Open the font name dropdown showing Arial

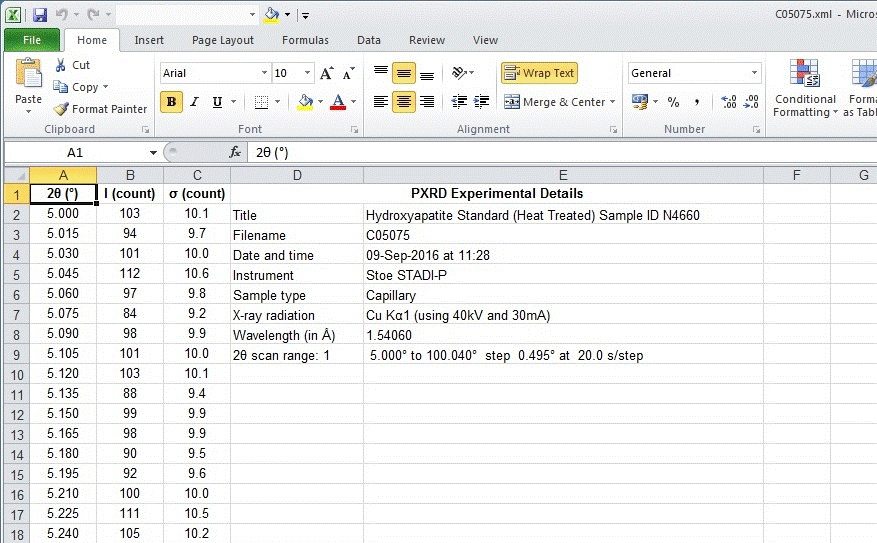click(x=264, y=73)
